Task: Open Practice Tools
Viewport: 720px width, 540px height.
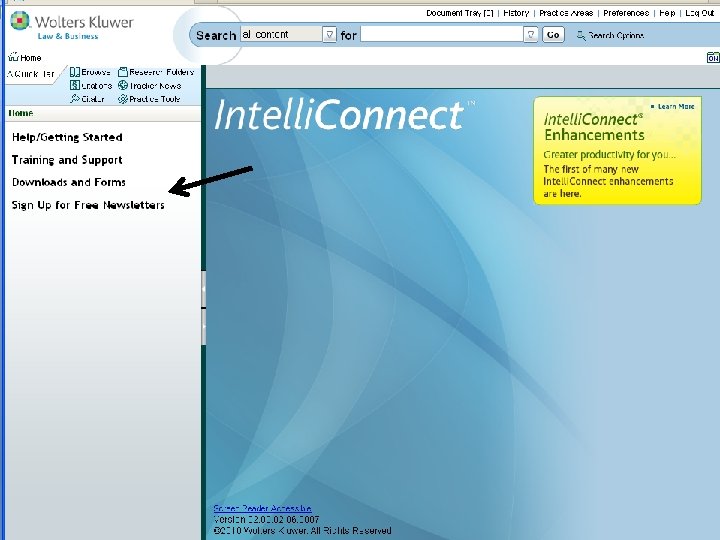Action: [x=149, y=99]
